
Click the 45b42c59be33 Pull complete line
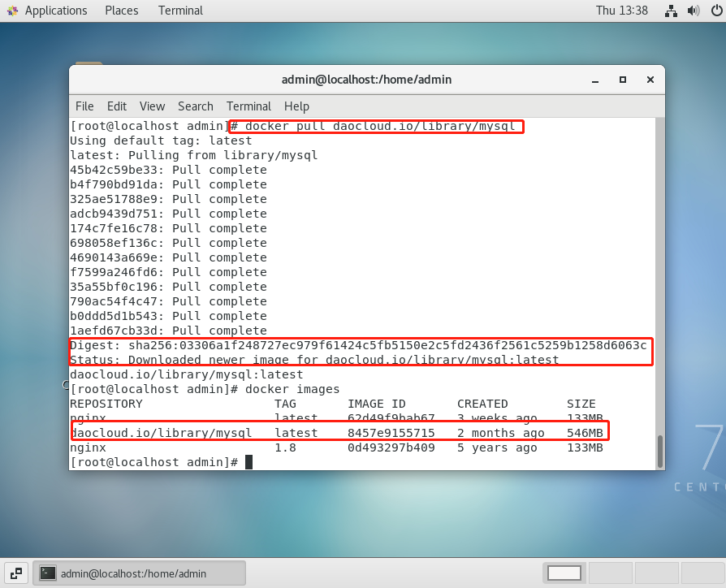pyautogui.click(x=169, y=170)
